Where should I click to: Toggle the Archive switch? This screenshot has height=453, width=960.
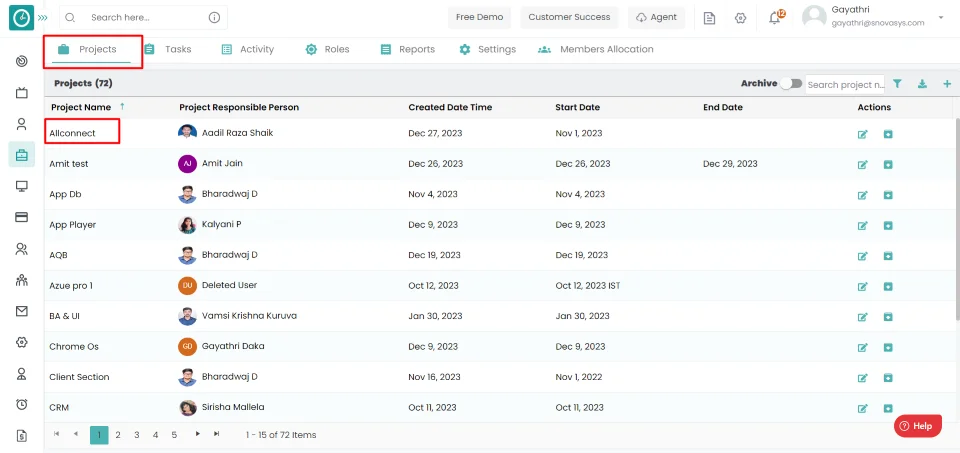coord(791,84)
